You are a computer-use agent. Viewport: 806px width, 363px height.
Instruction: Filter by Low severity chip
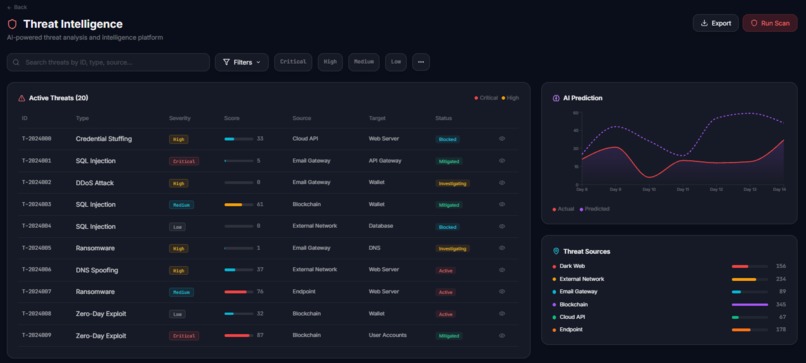coord(396,62)
